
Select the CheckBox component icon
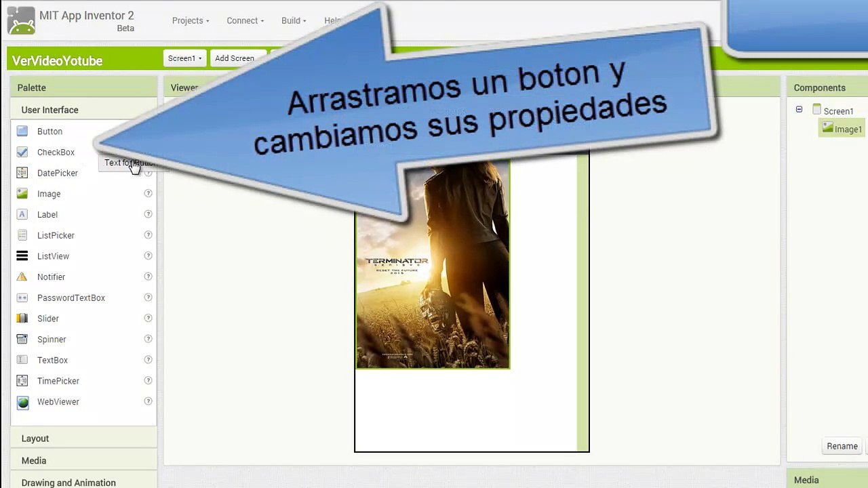22,152
